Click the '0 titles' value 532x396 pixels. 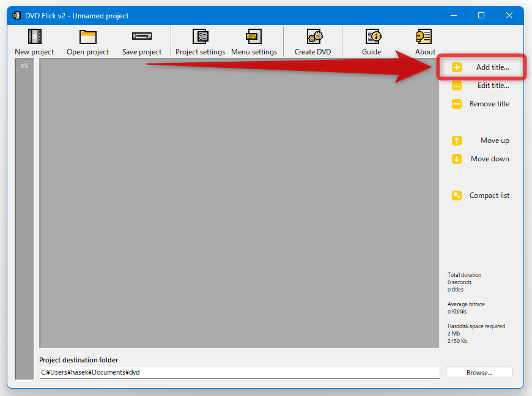click(x=456, y=290)
